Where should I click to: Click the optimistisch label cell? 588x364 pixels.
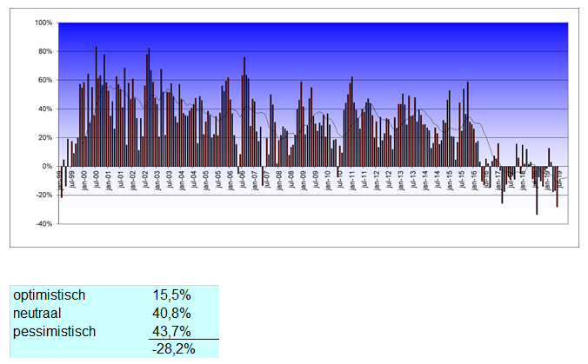point(49,295)
